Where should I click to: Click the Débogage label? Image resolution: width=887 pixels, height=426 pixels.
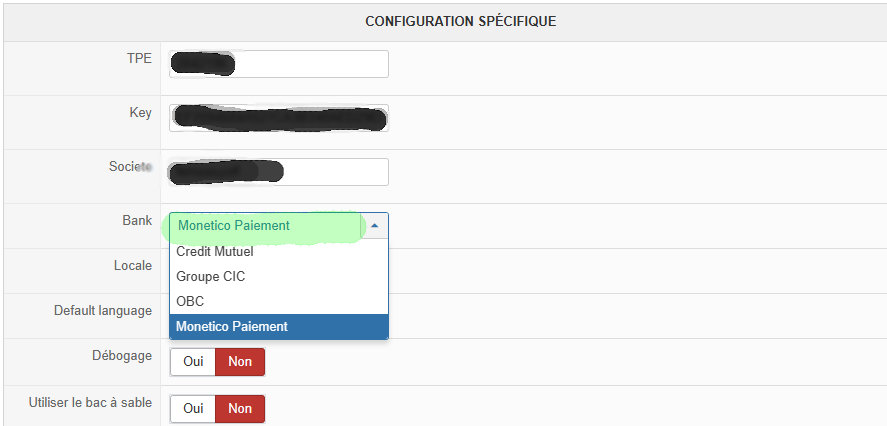(x=122, y=355)
